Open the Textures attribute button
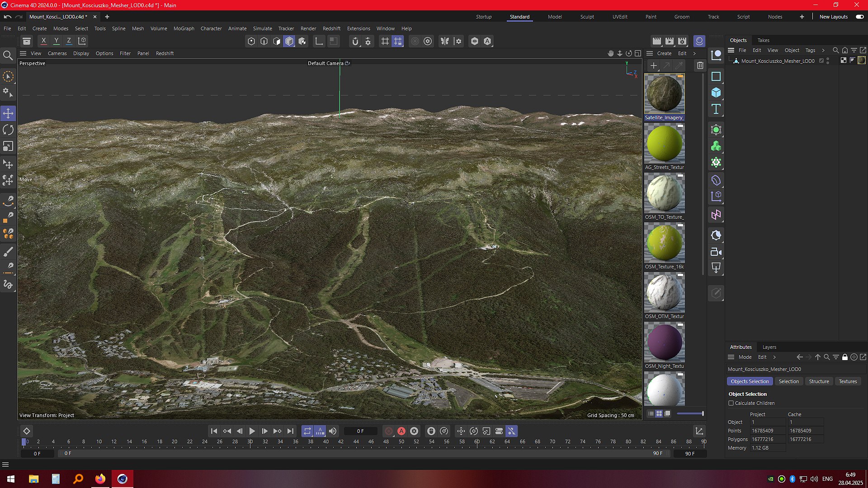Screen dimensions: 868x488 (x=848, y=381)
